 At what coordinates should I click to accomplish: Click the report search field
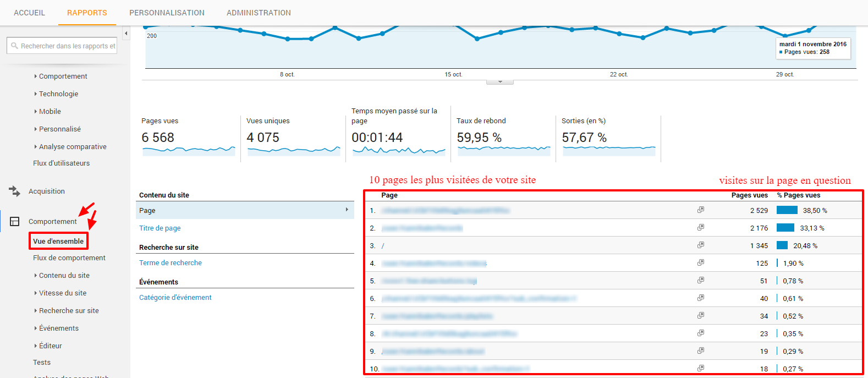click(62, 46)
